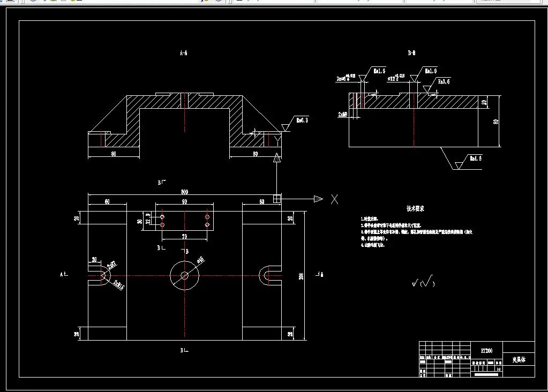Click the φ45 center circle outline
548x392 pixels.
[175, 266]
